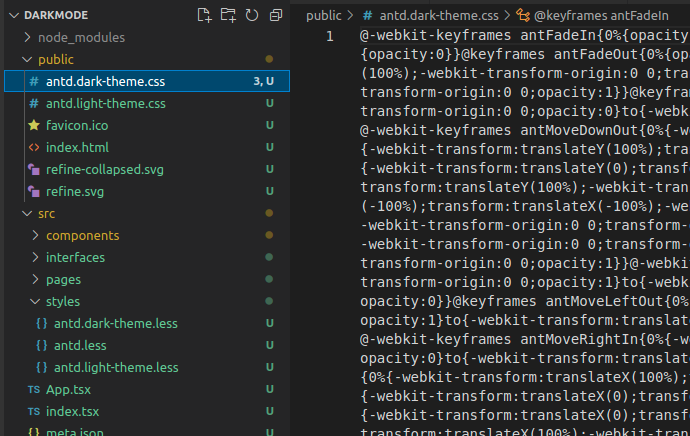Expand the node_modules folder
The width and height of the screenshot is (690, 436).
[27, 37]
